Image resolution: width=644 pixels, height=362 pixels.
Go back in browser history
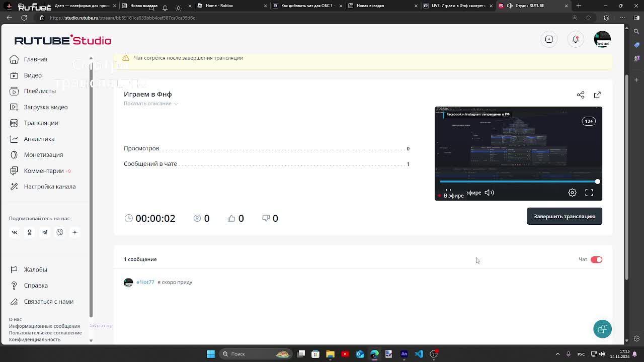9,18
